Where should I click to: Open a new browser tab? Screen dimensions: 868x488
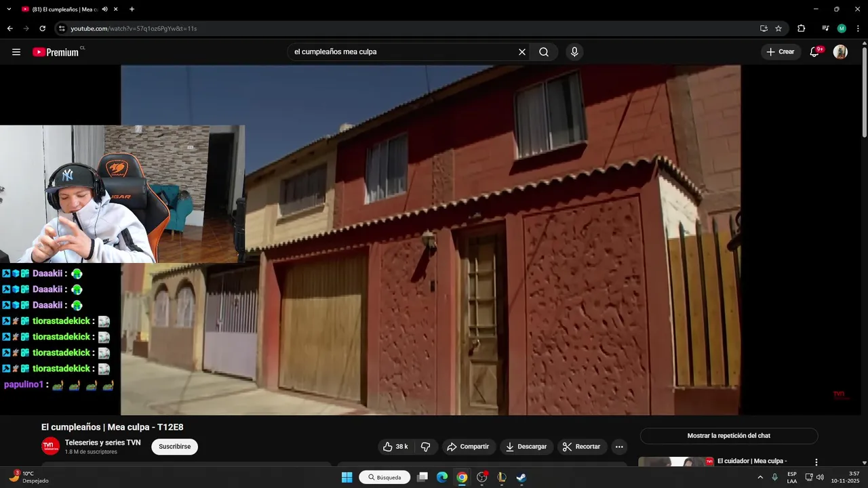[132, 9]
